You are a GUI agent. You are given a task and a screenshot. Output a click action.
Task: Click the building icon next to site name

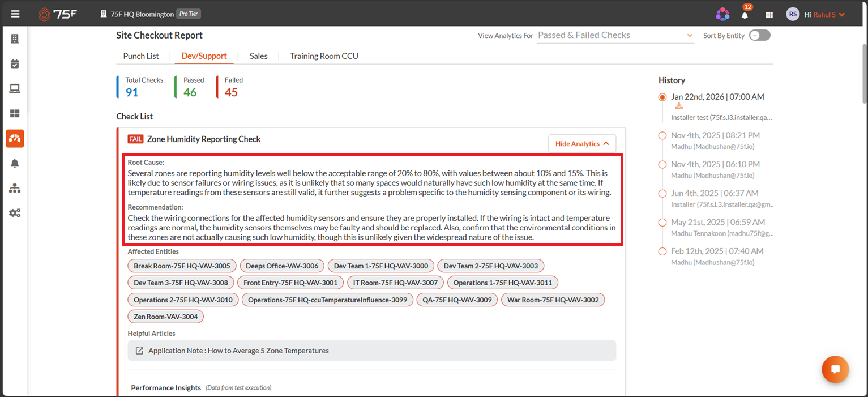[x=104, y=14]
